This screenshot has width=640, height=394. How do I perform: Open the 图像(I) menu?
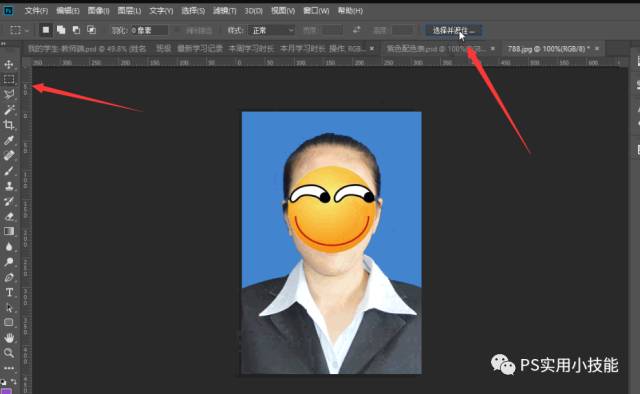point(98,11)
